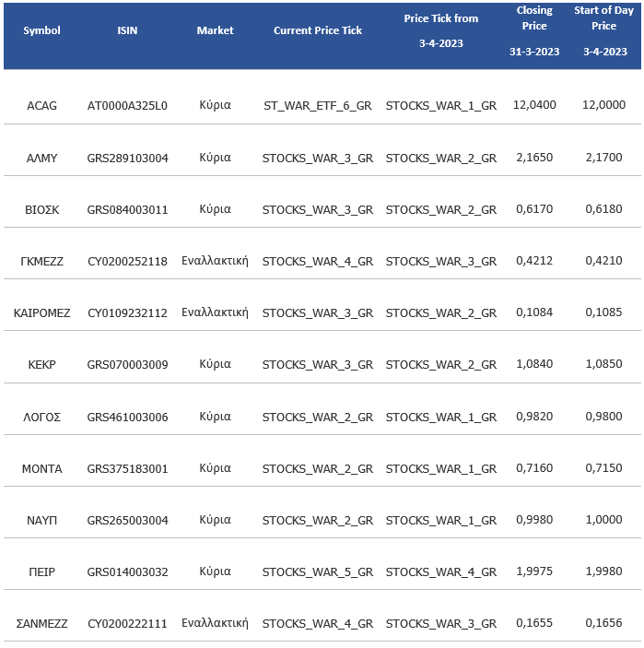Click the ΣΑΝΜΕΖΖ start price 0,1656

pyautogui.click(x=603, y=623)
